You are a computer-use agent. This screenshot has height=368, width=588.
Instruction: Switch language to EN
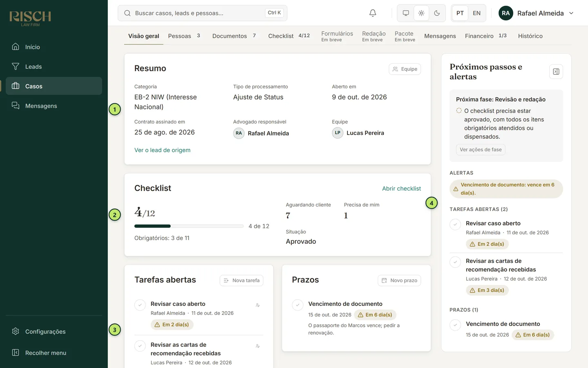(x=477, y=13)
